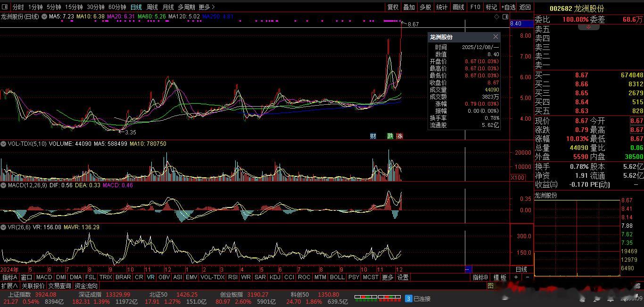
Task: Open F10 company information
Action: pyautogui.click(x=475, y=7)
